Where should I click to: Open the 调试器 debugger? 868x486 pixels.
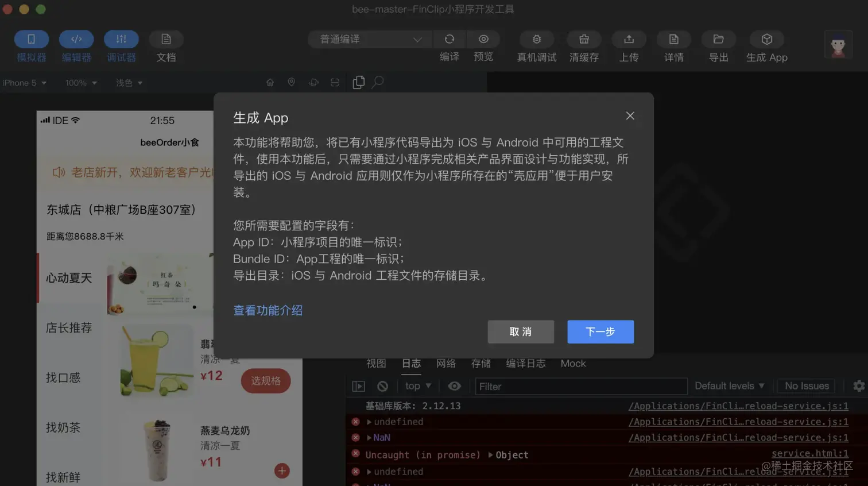(121, 46)
